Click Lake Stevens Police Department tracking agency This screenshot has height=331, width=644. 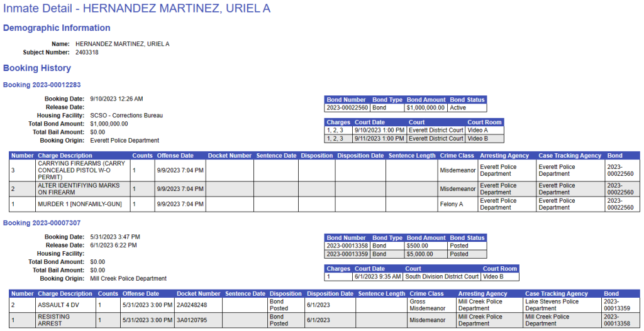562,305
